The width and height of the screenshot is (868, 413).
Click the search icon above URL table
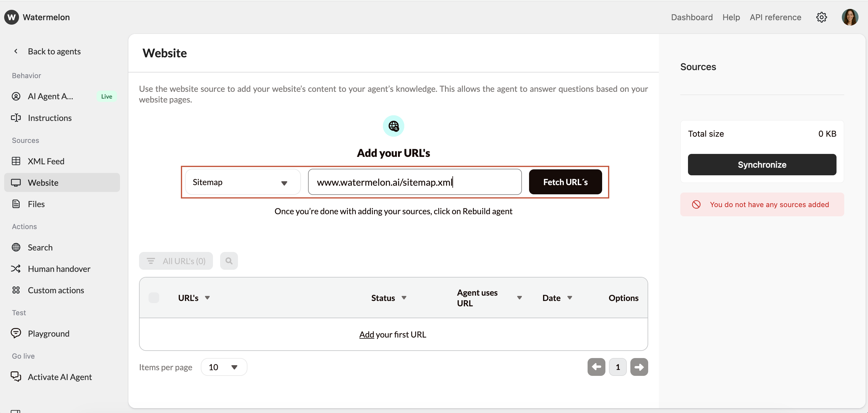tap(229, 261)
